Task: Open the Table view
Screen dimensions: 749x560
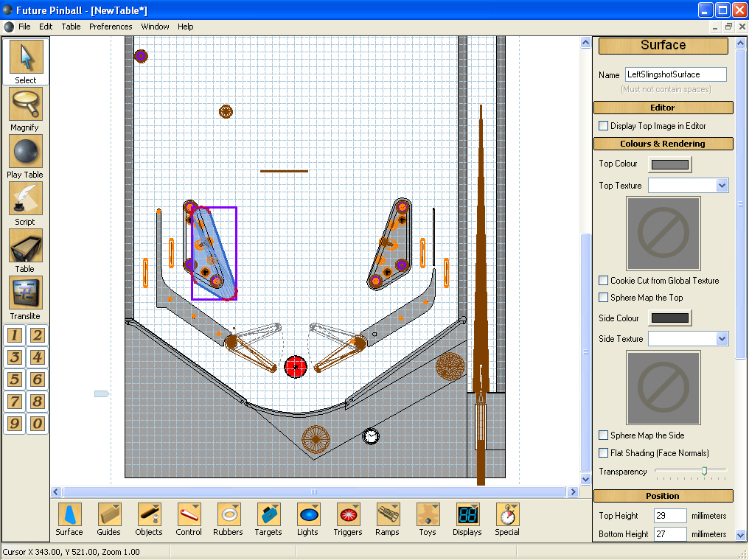Action: pos(26,251)
